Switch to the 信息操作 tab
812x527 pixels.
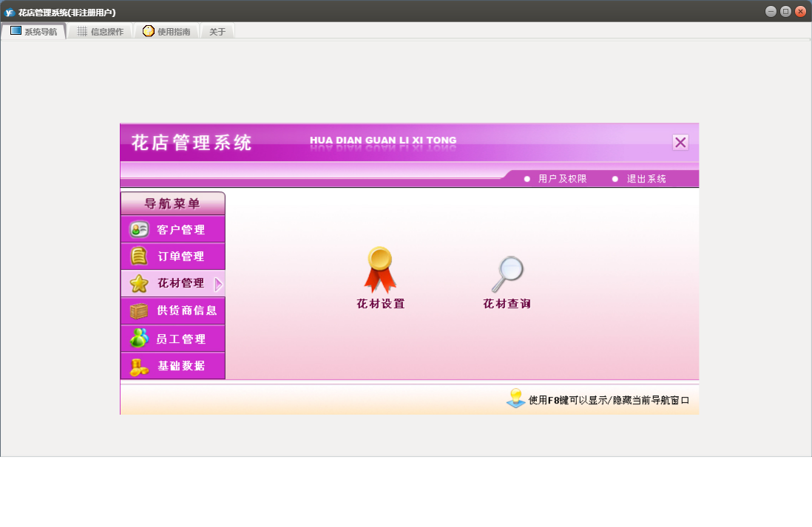(101, 32)
